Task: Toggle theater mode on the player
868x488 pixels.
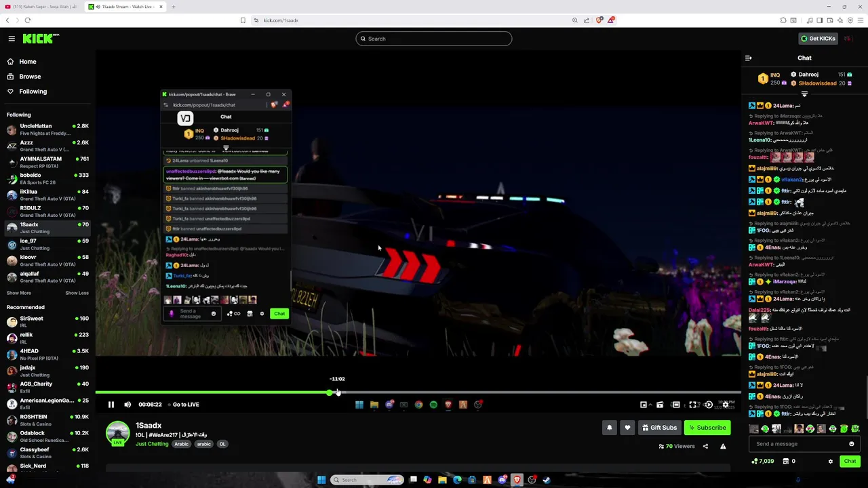Action: pyautogui.click(x=676, y=405)
